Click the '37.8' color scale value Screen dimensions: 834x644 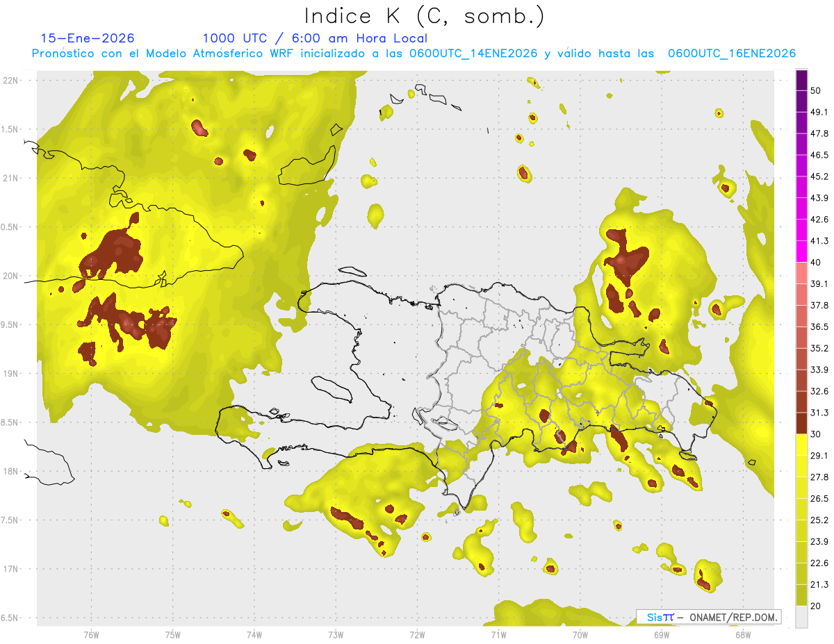pos(819,305)
